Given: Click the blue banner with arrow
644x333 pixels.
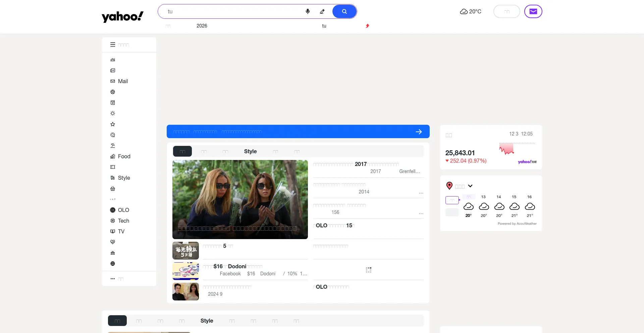Looking at the screenshot, I should (x=298, y=131).
